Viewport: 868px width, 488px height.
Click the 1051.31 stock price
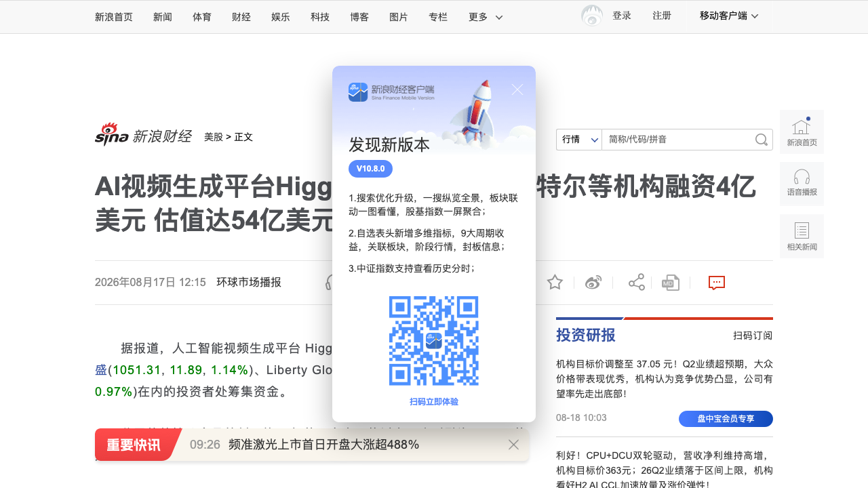[137, 370]
